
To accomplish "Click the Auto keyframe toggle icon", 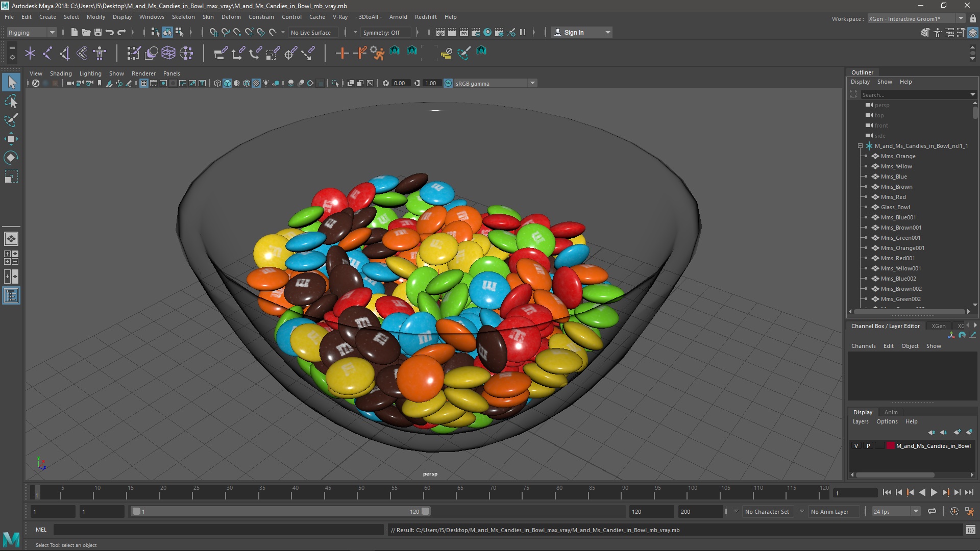I will click(954, 511).
